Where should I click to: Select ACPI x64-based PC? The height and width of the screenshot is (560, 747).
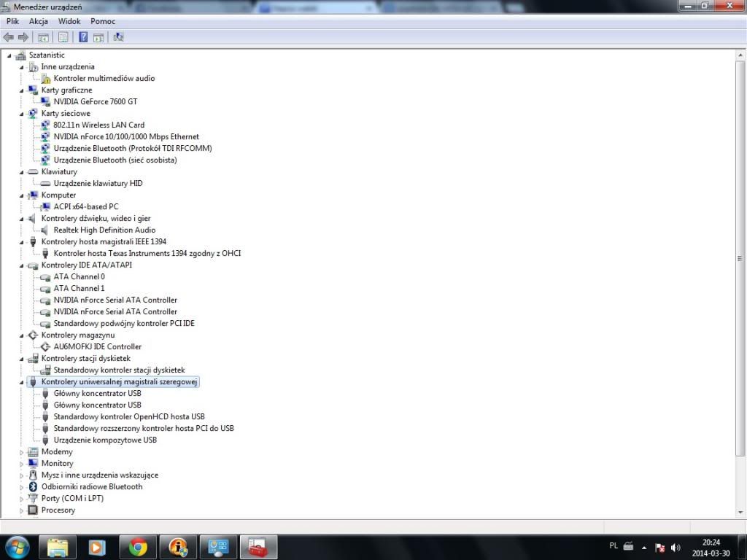tap(86, 206)
